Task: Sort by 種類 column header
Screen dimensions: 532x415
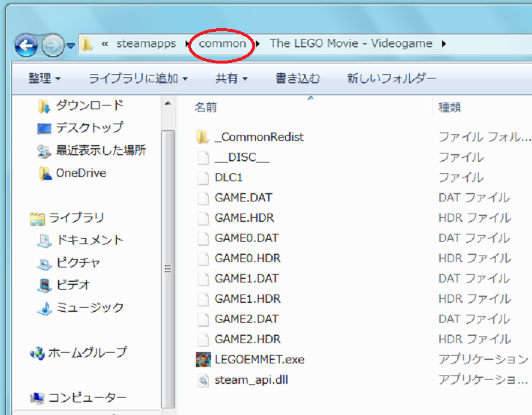Action: coord(450,107)
